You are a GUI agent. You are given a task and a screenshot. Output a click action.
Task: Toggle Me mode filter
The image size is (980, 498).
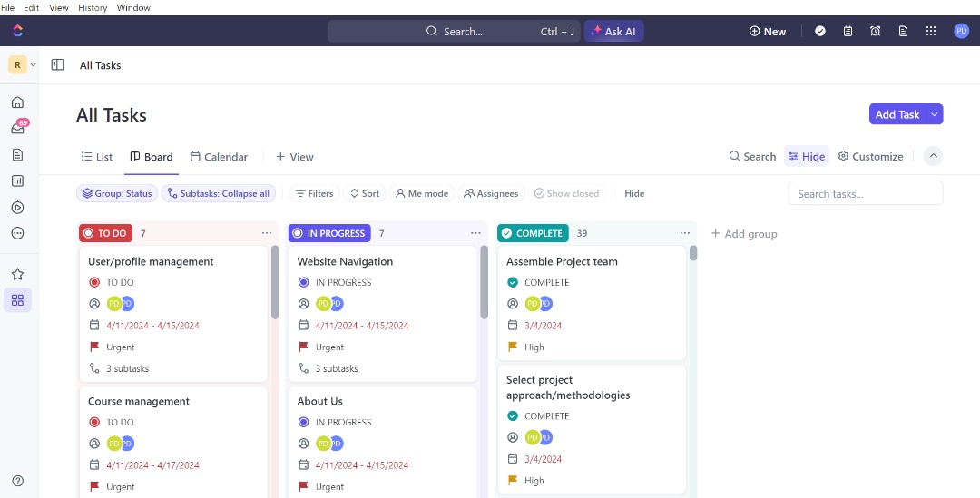point(421,193)
